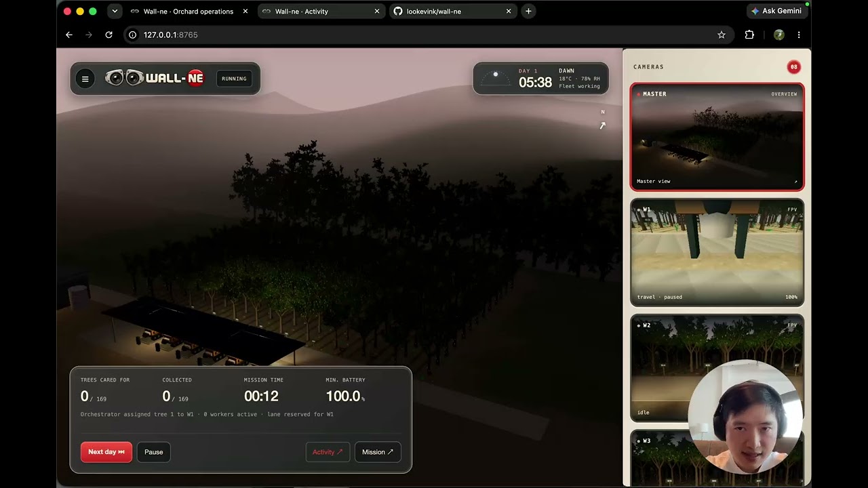The image size is (868, 488).
Task: Click the RUNNING status pill
Action: pyautogui.click(x=234, y=79)
